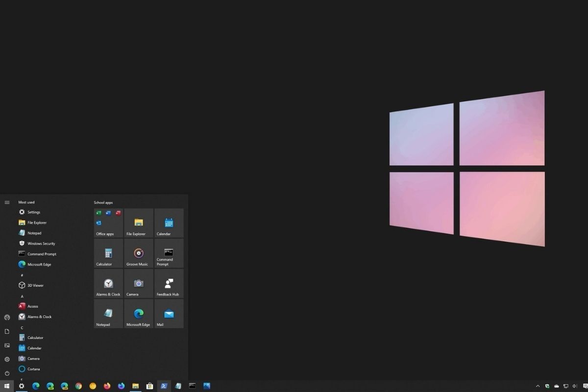Open the volume speaker tray icon
The width and height of the screenshot is (588, 392).
point(575,386)
